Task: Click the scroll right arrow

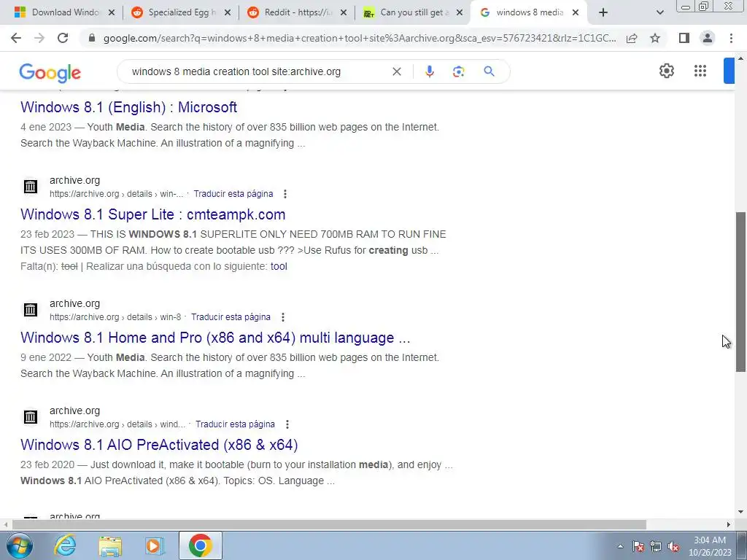Action: point(728,525)
